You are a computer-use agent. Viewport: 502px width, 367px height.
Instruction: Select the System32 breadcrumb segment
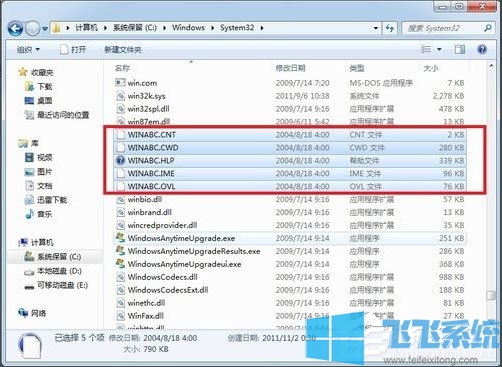pos(237,28)
